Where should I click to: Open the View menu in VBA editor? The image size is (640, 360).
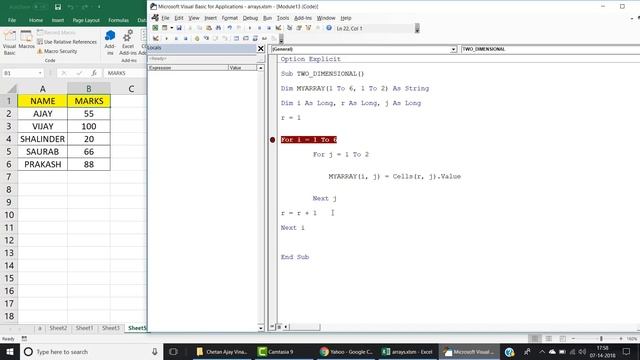(194, 18)
